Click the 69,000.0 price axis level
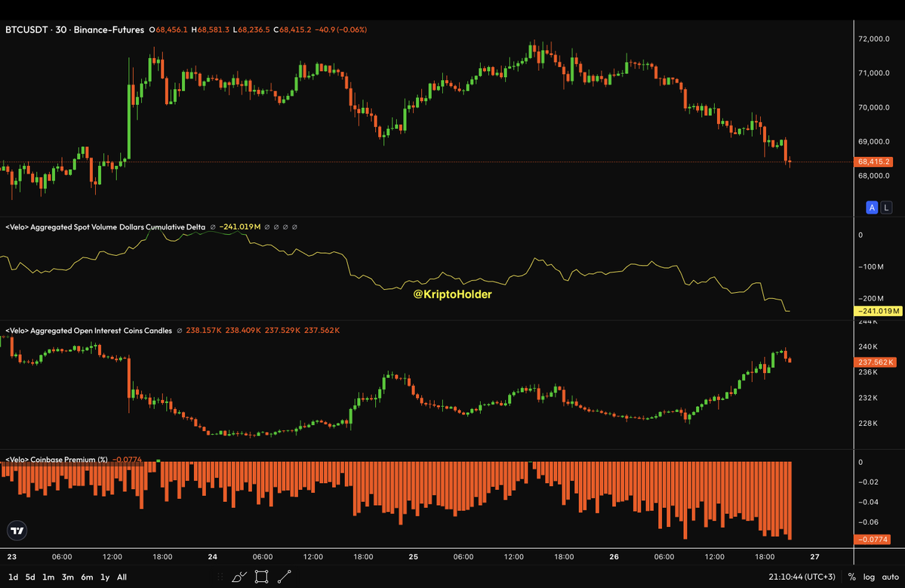Viewport: 905px width, 588px height. 874,141
